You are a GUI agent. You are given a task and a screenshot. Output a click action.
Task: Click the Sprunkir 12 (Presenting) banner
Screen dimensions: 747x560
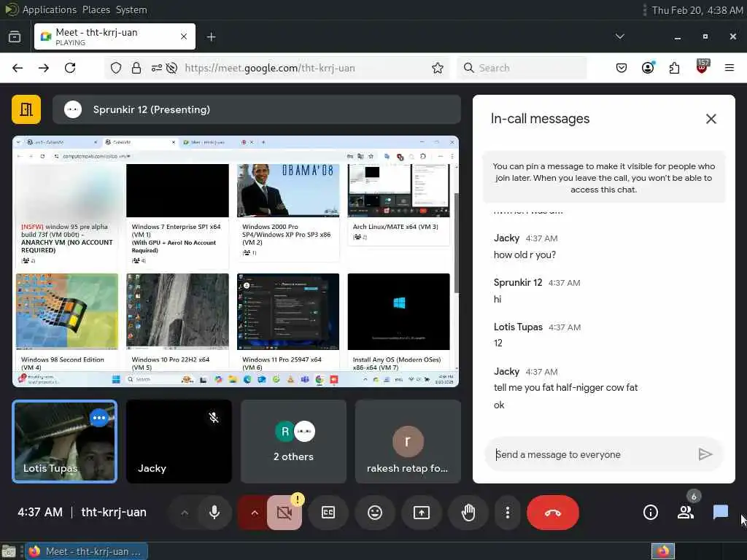[257, 109]
